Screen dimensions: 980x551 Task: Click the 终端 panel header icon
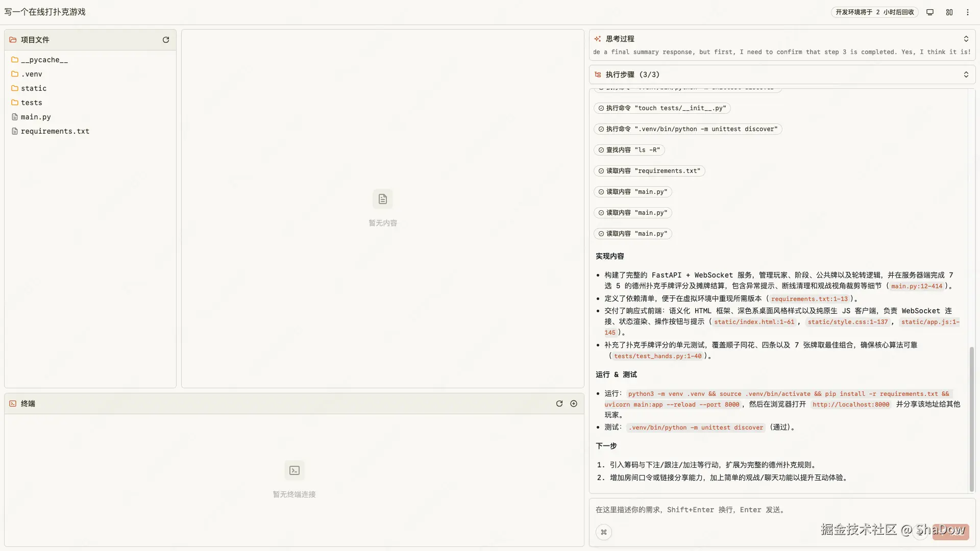point(13,404)
